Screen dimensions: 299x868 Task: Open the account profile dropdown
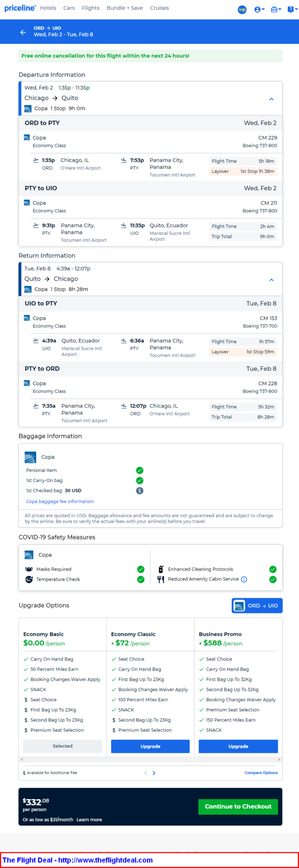point(259,9)
